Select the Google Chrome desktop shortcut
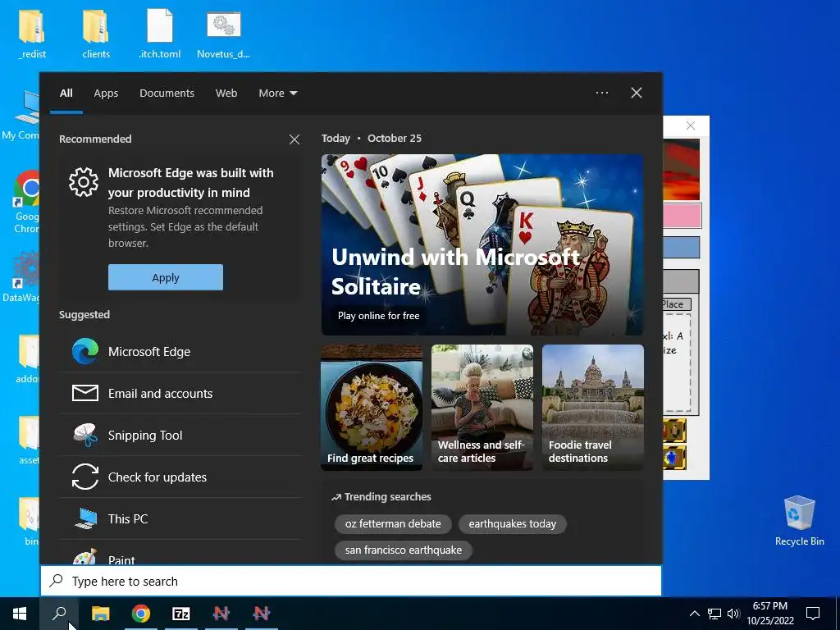 tap(25, 202)
